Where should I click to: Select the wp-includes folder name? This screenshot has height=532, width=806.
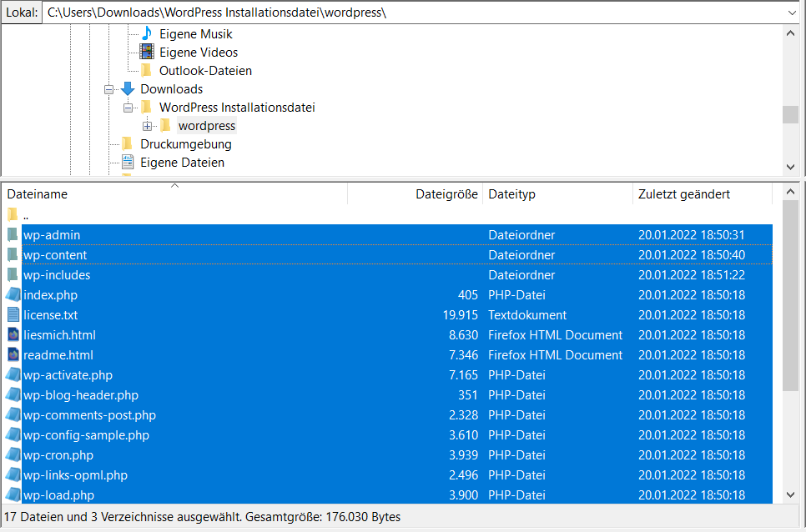click(x=57, y=275)
